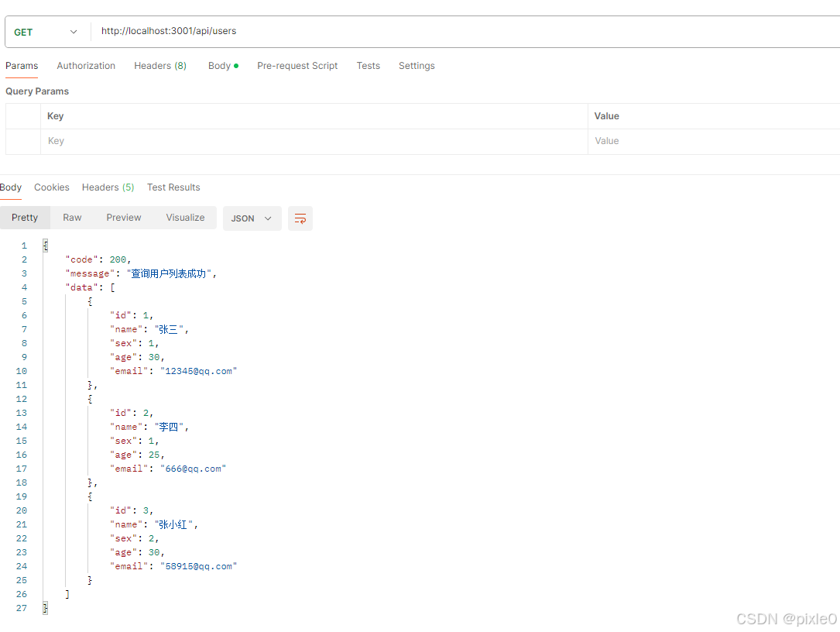
Task: Click the "id": 3 line
Action: [x=132, y=511]
